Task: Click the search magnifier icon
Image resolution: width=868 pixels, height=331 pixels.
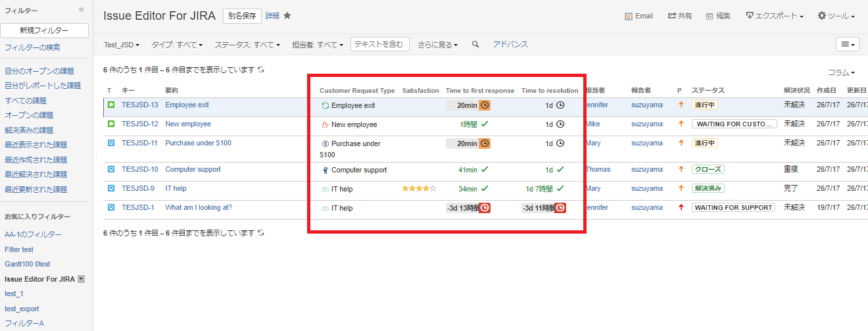Action: click(475, 45)
